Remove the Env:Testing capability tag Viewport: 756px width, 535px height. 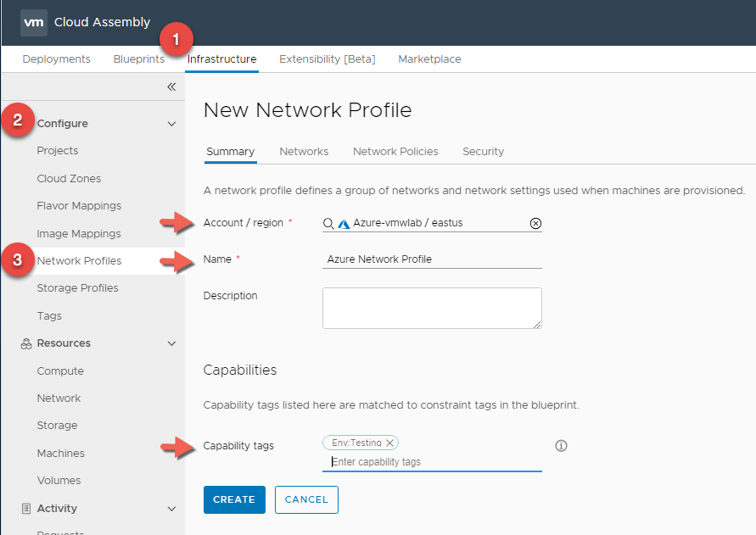(x=389, y=443)
